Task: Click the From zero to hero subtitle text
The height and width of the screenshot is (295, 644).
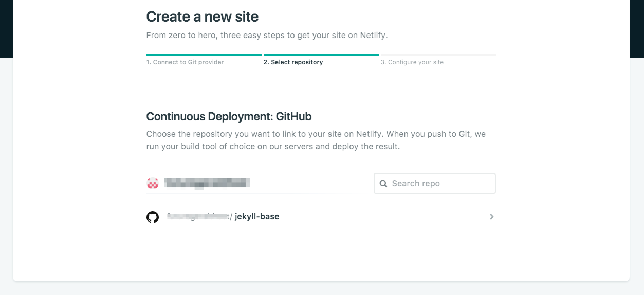Action: (266, 36)
